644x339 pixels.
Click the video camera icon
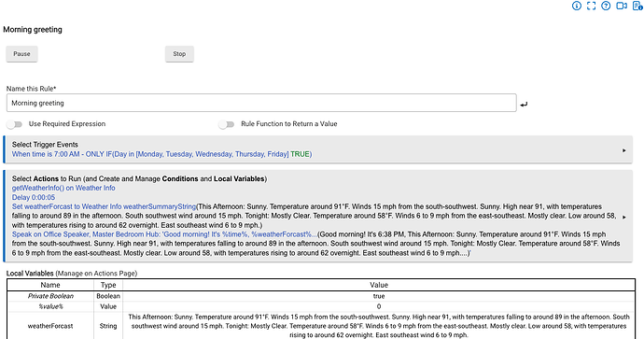[x=622, y=6]
